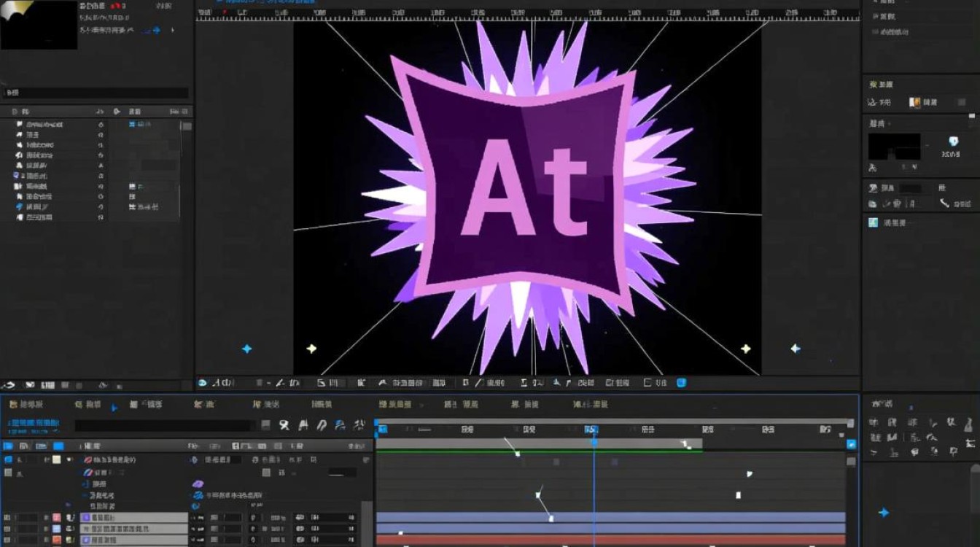The width and height of the screenshot is (980, 547).
Task: Toggle the first blue switch in timeline column header
Action: click(9, 446)
